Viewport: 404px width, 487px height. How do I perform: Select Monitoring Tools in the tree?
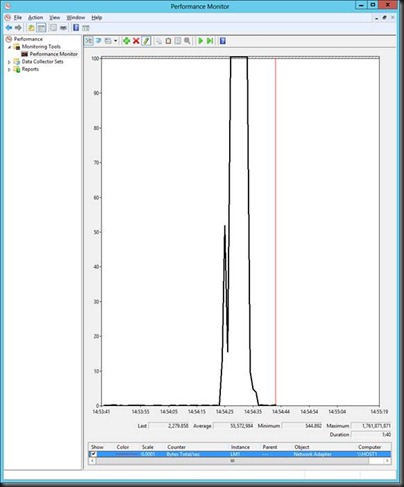pos(41,47)
